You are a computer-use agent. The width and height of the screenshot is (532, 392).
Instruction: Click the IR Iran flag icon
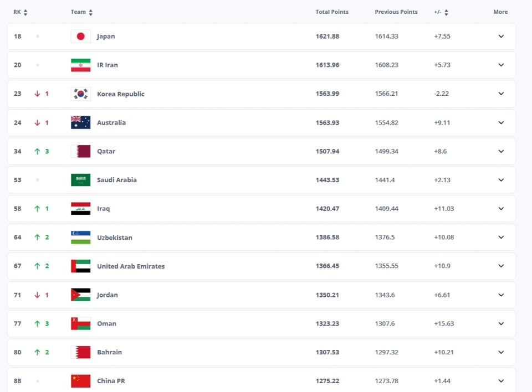(x=80, y=65)
